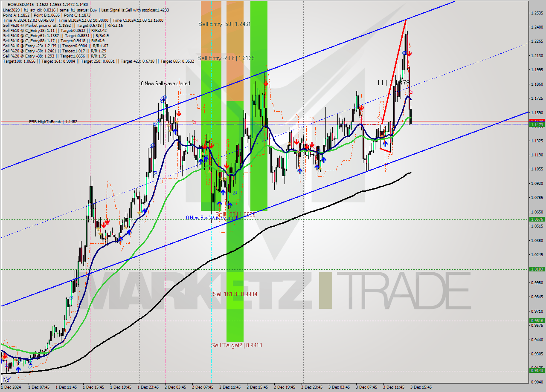Click the '1 Dec 07:45' time axis label
The height and width of the screenshot is (392, 546).
39,387
